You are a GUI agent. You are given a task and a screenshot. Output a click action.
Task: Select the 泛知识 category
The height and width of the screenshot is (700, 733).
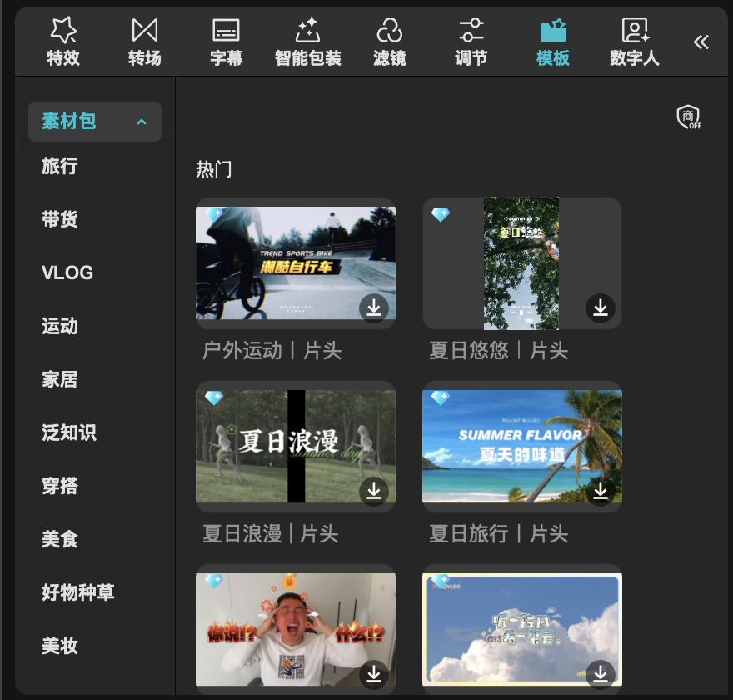pos(69,432)
